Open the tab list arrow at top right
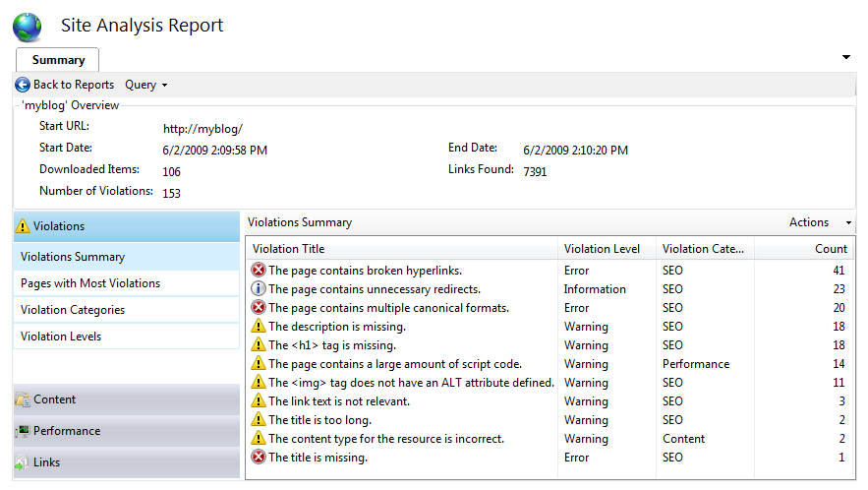Image resolution: width=868 pixels, height=490 pixels. click(846, 58)
